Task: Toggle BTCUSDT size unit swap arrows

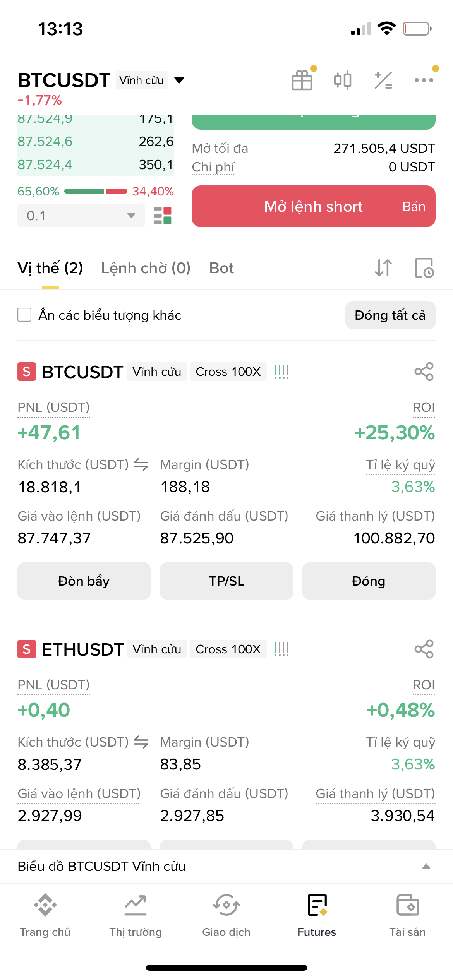Action: pyautogui.click(x=141, y=464)
